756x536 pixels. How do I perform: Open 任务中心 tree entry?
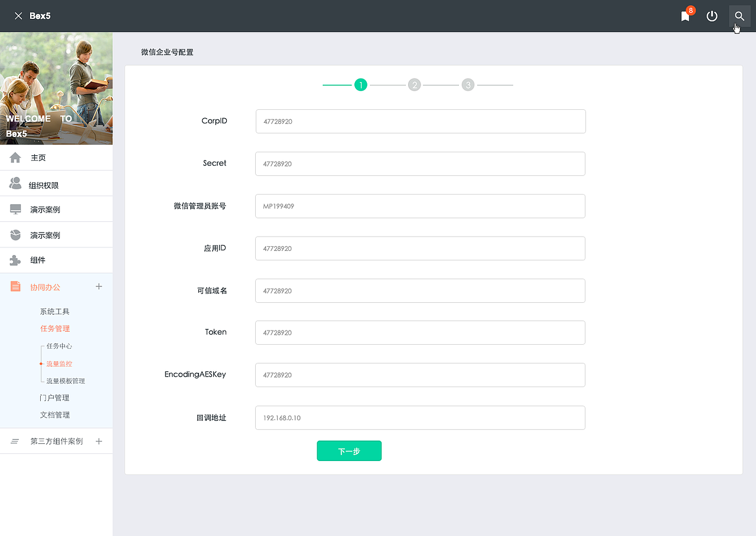point(59,347)
